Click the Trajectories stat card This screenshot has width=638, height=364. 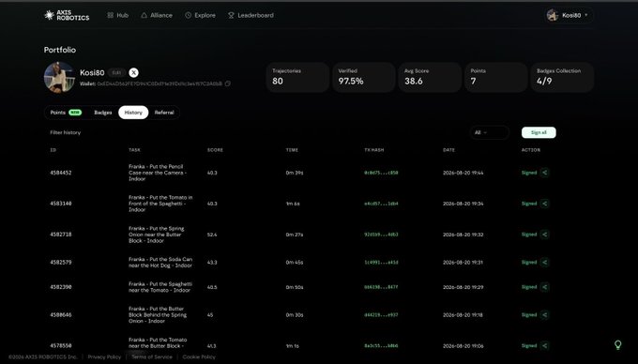pyautogui.click(x=297, y=77)
